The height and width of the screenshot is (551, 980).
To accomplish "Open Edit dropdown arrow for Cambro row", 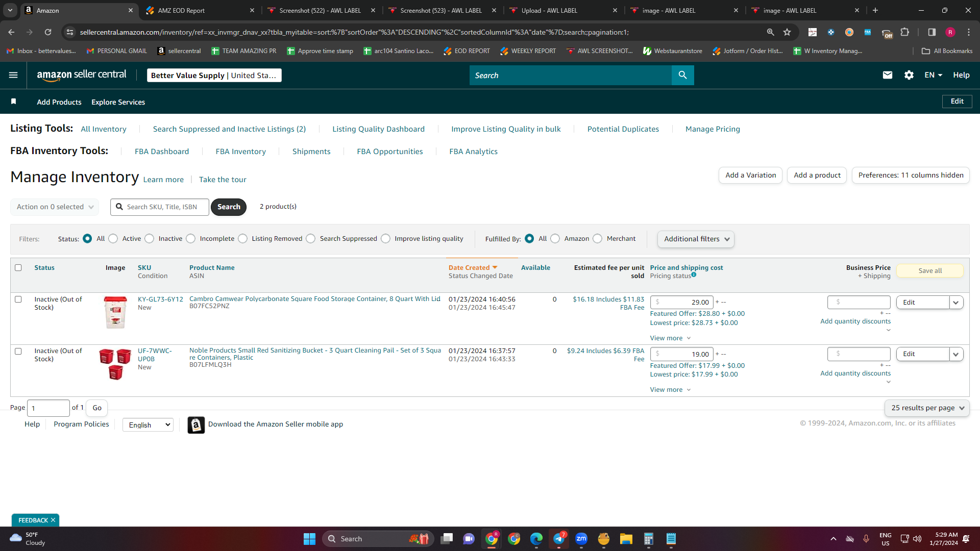I will [956, 303].
